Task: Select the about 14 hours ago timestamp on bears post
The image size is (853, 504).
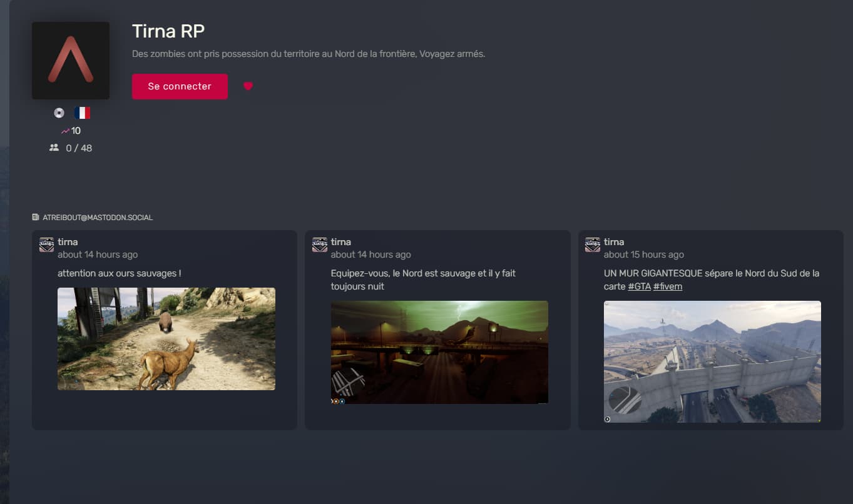Action: [97, 255]
